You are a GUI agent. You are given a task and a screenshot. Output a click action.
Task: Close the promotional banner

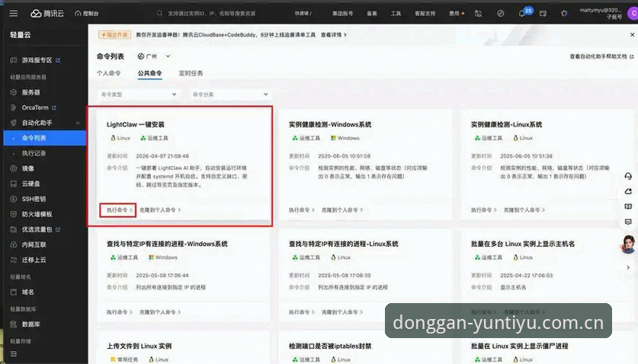633,35
